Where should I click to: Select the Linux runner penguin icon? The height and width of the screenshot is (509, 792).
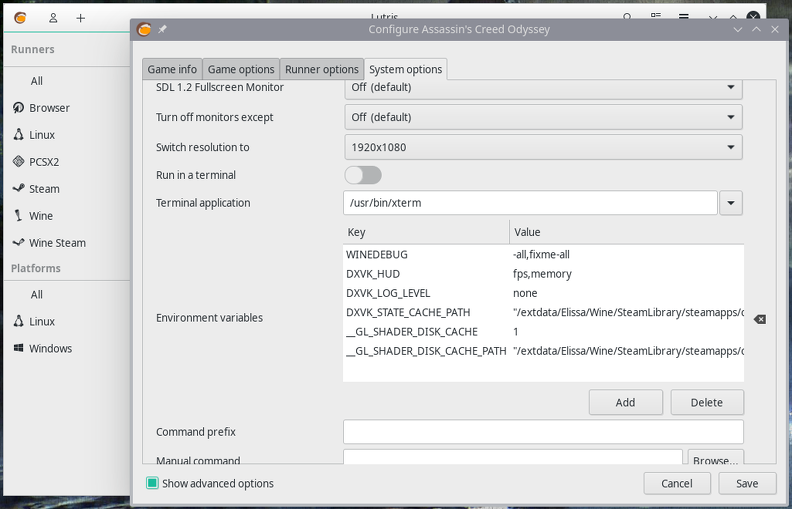click(x=18, y=134)
